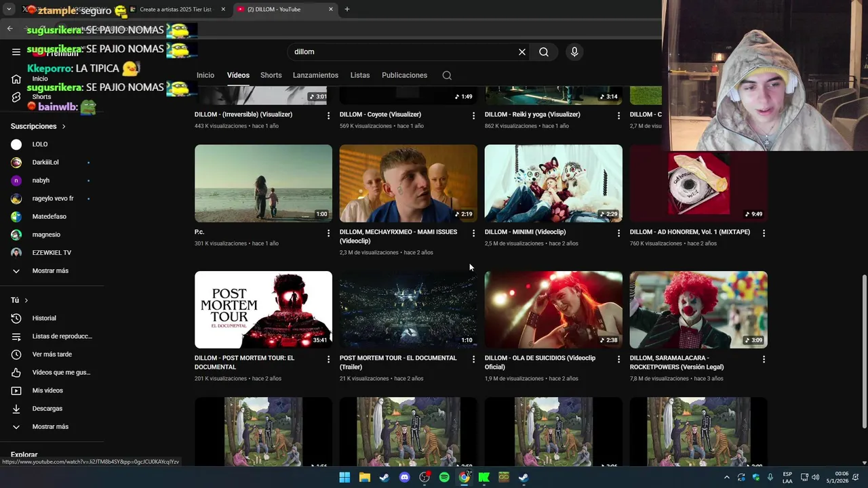Clear the search text with the X
Screen dimensions: 868x488
[522, 52]
